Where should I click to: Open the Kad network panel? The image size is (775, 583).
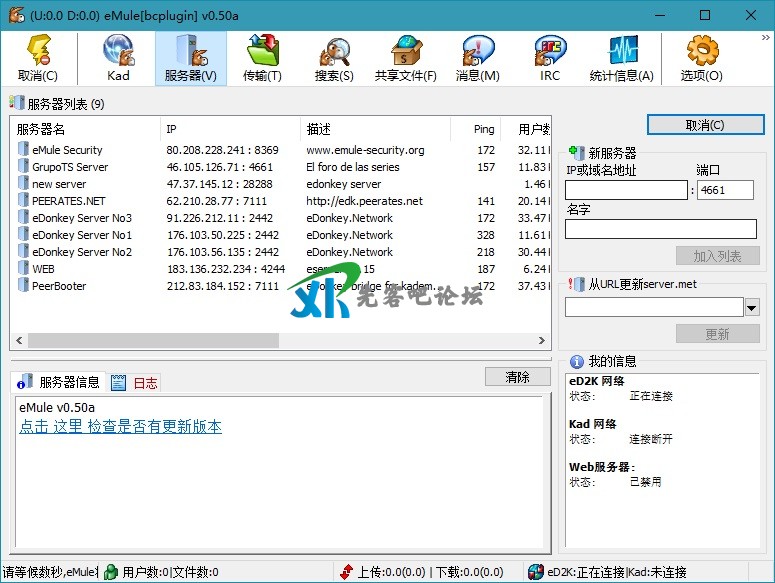point(118,51)
